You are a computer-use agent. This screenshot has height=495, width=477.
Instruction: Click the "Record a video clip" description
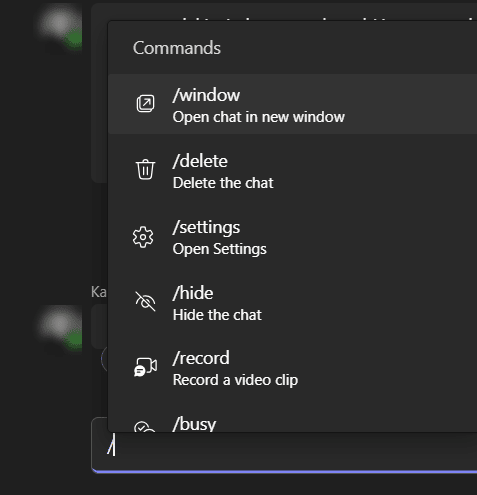pyautogui.click(x=235, y=380)
